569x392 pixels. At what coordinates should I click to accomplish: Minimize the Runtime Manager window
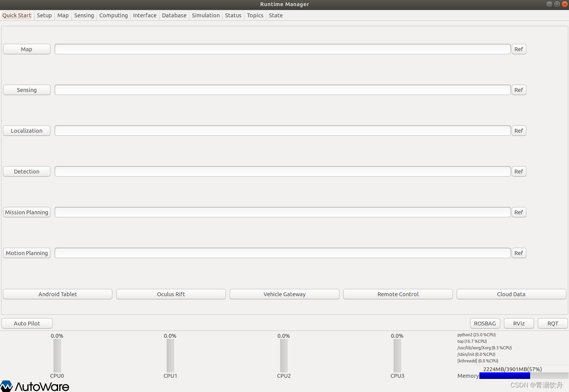coord(549,4)
